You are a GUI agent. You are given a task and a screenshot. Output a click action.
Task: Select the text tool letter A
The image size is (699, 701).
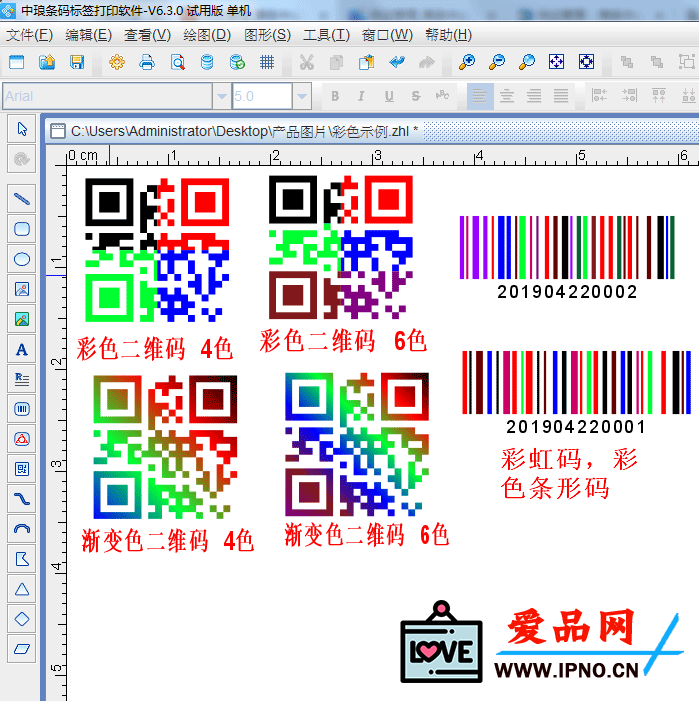[x=21, y=349]
